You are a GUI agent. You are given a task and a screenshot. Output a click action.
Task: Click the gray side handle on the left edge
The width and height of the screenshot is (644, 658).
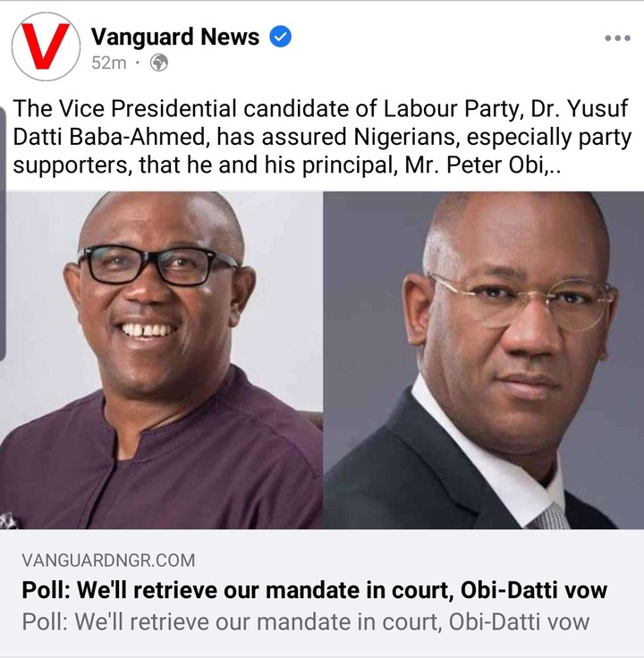pyautogui.click(x=3, y=234)
